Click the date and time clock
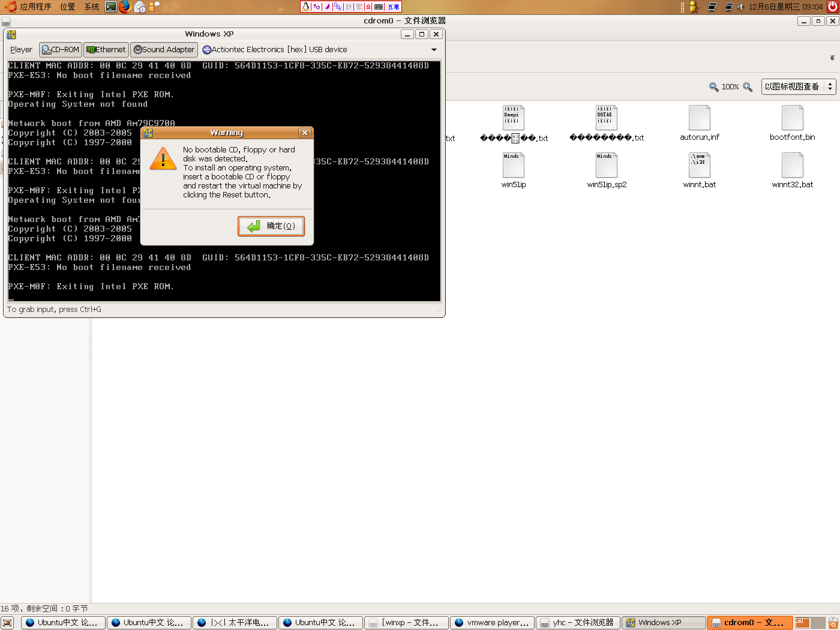840x630 pixels. (x=785, y=7)
